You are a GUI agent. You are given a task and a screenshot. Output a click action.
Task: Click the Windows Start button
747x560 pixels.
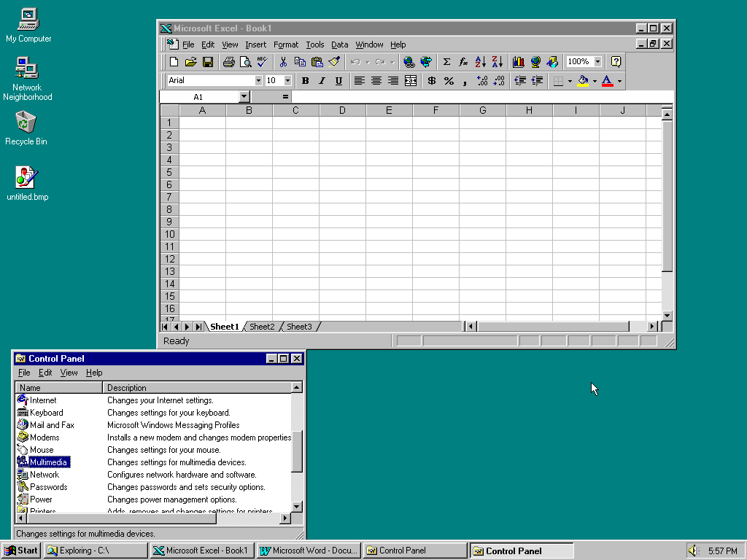21,551
